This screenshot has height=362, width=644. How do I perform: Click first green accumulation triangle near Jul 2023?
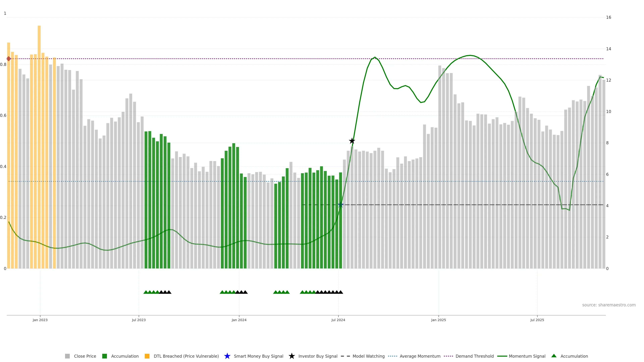[146, 292]
